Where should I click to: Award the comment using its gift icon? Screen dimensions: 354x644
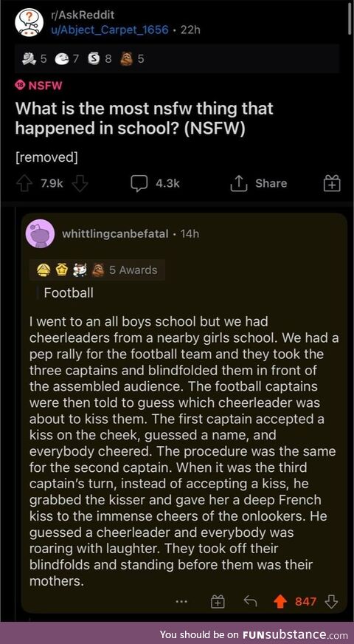(218, 602)
